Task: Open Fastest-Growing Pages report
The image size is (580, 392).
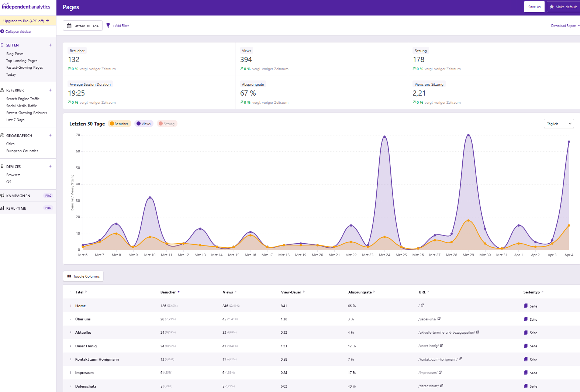Action: (x=24, y=68)
